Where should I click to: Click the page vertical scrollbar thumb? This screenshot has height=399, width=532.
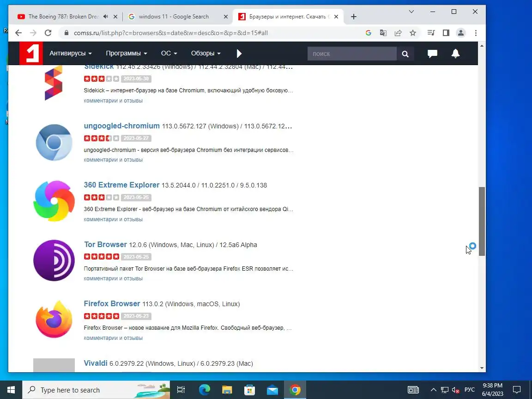[x=482, y=221]
